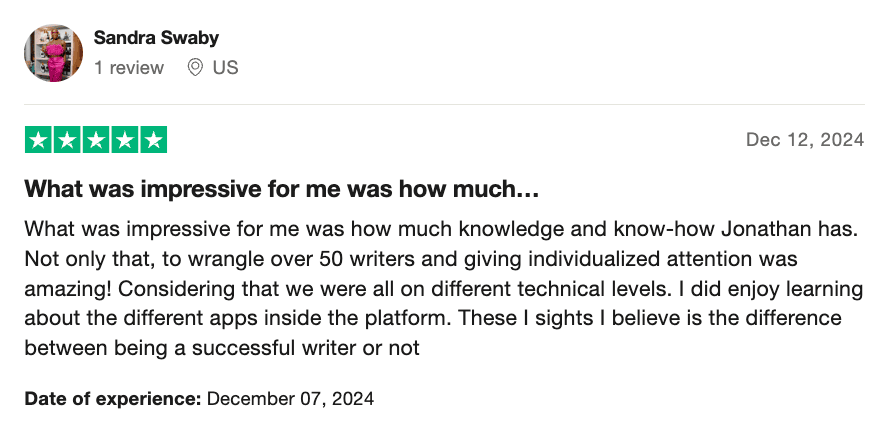Click the third green rating star
This screenshot has width=888, height=430.
(x=96, y=140)
